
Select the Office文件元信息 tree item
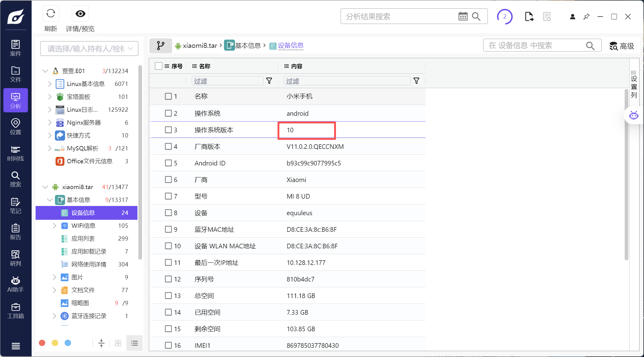[87, 161]
